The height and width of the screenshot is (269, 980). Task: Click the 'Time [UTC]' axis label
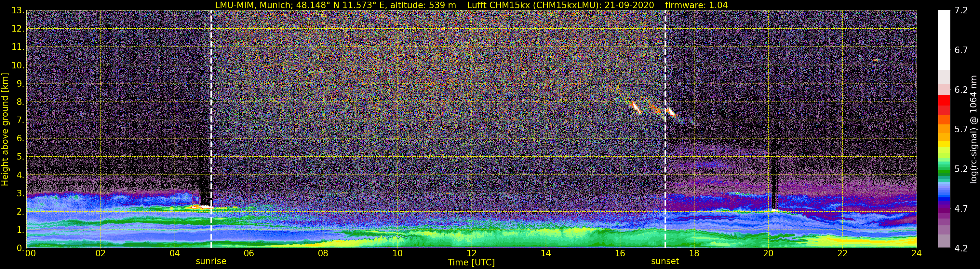[471, 262]
